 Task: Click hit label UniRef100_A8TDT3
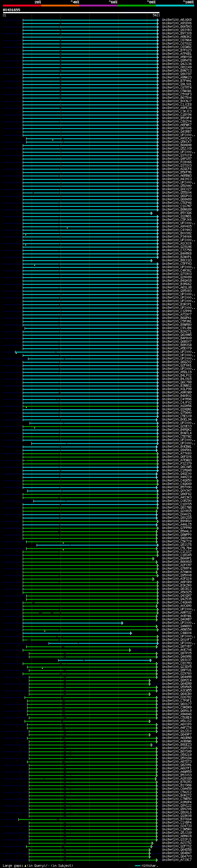(177, 761)
